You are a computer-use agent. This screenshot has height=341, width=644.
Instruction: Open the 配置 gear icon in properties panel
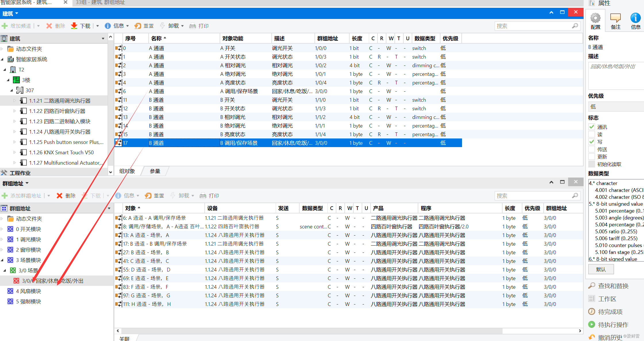coord(595,18)
